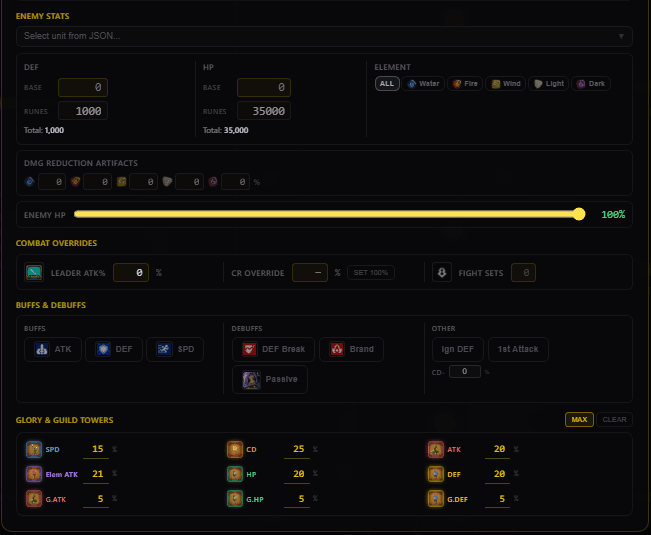Toggle the Brand debuff
651x535 pixels.
[351, 349]
